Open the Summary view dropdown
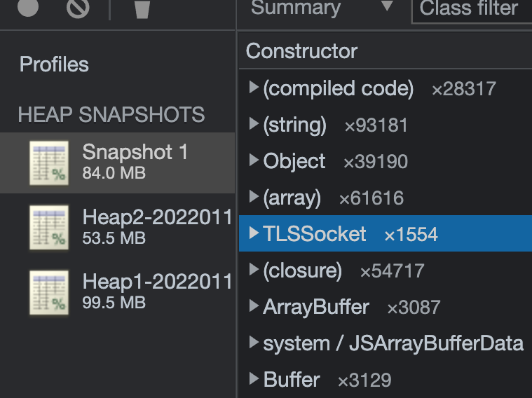 coord(387,8)
